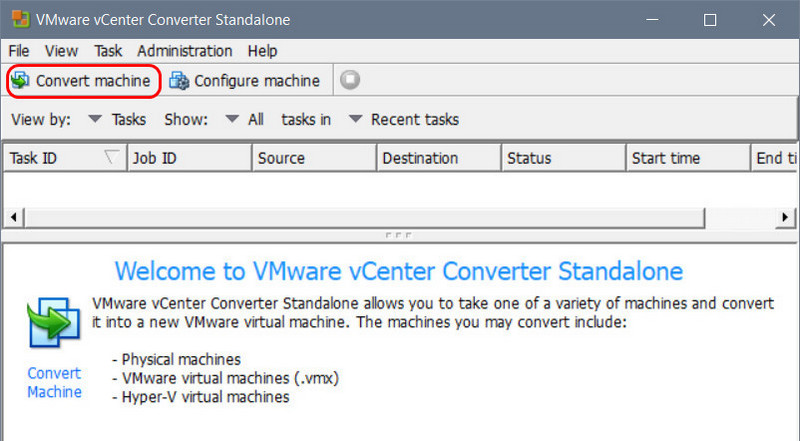Click the right scroll arrow
This screenshot has height=441, width=800.
(785, 217)
